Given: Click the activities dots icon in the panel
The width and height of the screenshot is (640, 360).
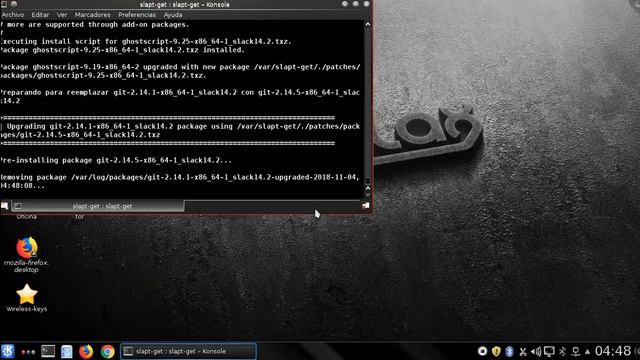Looking at the screenshot, I should [28, 351].
